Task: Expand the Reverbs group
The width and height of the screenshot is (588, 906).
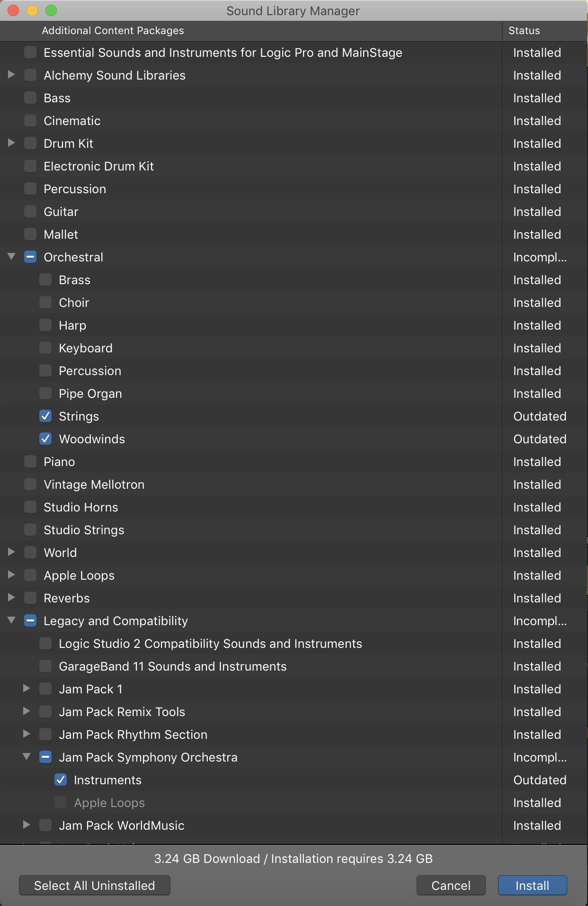Action: tap(11, 598)
